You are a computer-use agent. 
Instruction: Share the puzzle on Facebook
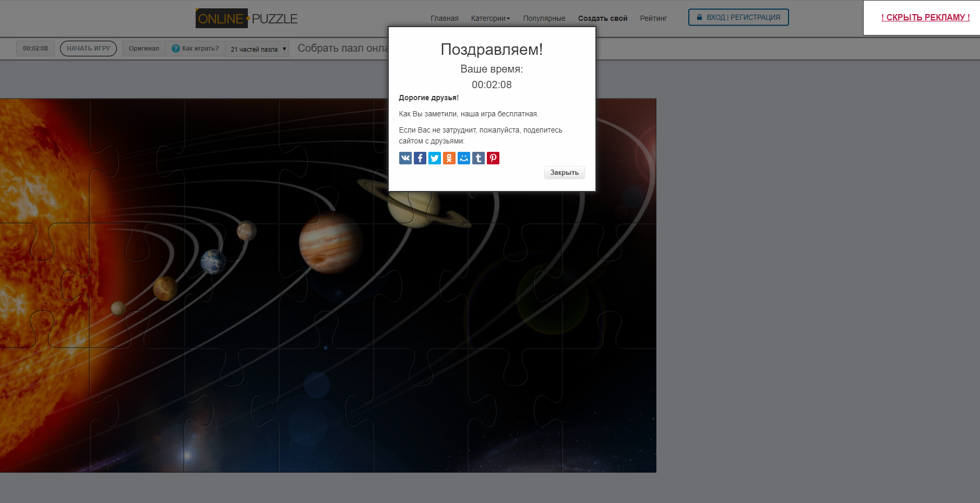(420, 158)
